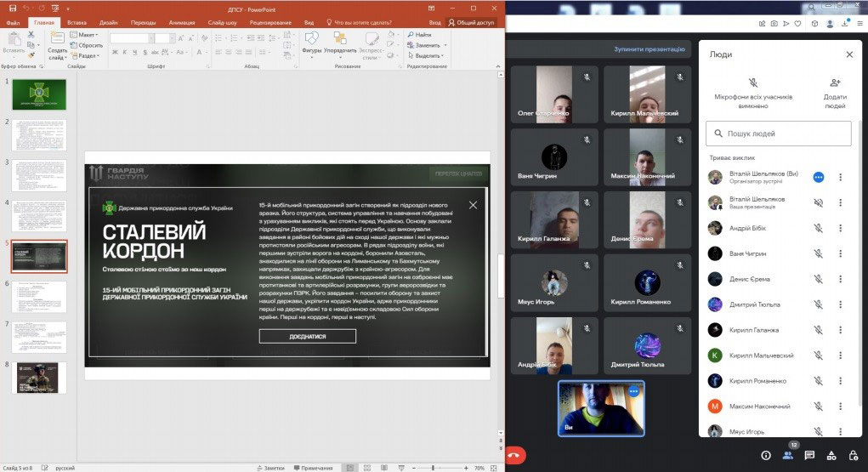Close the slide's Сталевий кордон popup X
This screenshot has width=868, height=472.
coord(473,205)
